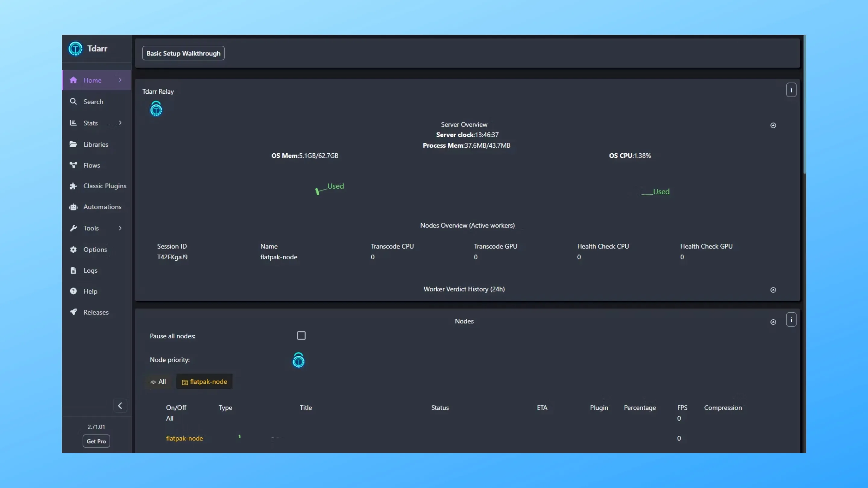This screenshot has height=488, width=868.
Task: Click the Automations robot icon
Action: pos(73,207)
